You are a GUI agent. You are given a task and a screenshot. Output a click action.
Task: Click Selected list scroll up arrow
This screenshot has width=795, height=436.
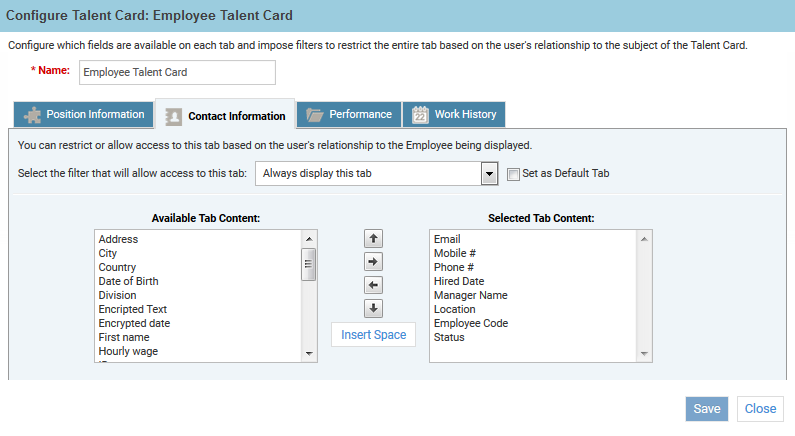pos(644,239)
